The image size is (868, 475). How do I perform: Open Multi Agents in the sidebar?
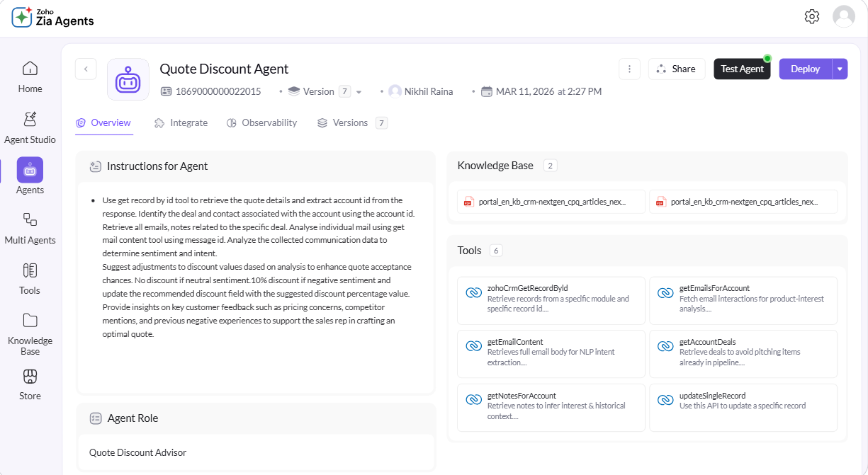(x=30, y=228)
